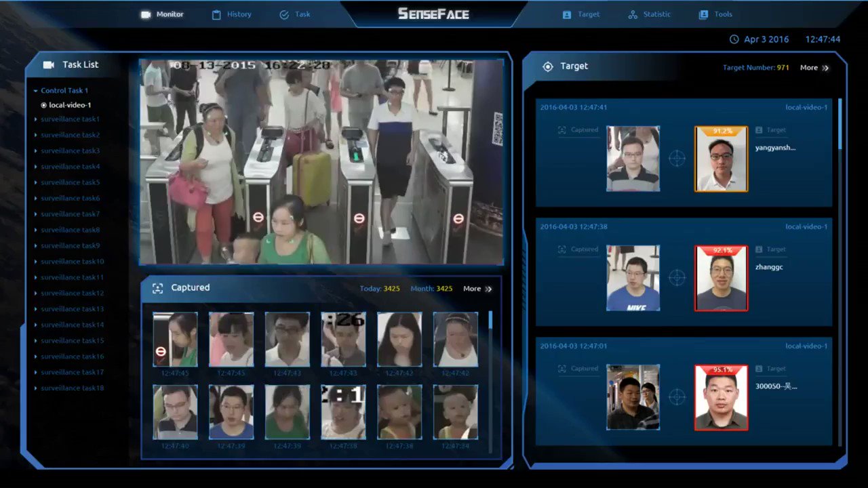Expand surveillance task5
Image resolution: width=868 pixels, height=488 pixels.
(x=36, y=182)
